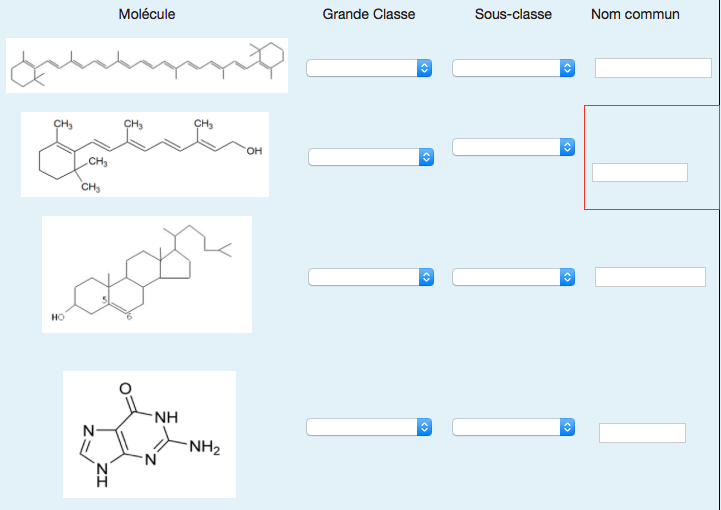Screen dimensions: 721x510
Task: Expand Grande Classe dropdown for retinol molecule
Action: click(371, 157)
